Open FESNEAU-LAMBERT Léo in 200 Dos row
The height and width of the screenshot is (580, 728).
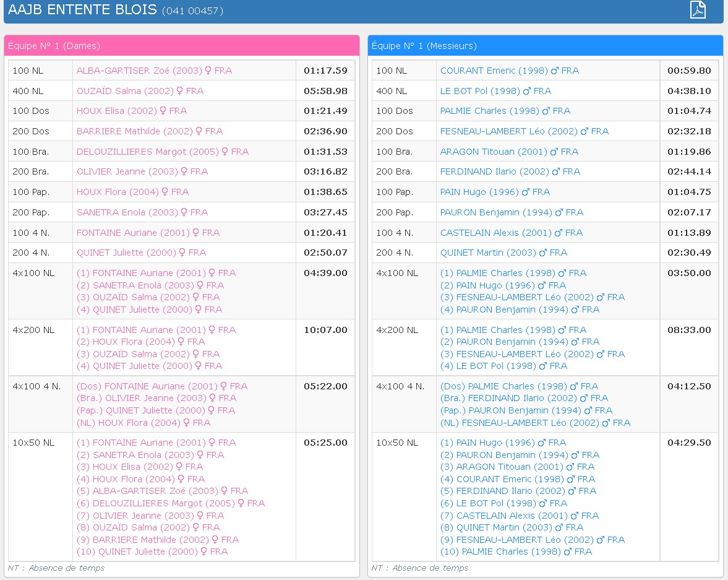tap(524, 131)
